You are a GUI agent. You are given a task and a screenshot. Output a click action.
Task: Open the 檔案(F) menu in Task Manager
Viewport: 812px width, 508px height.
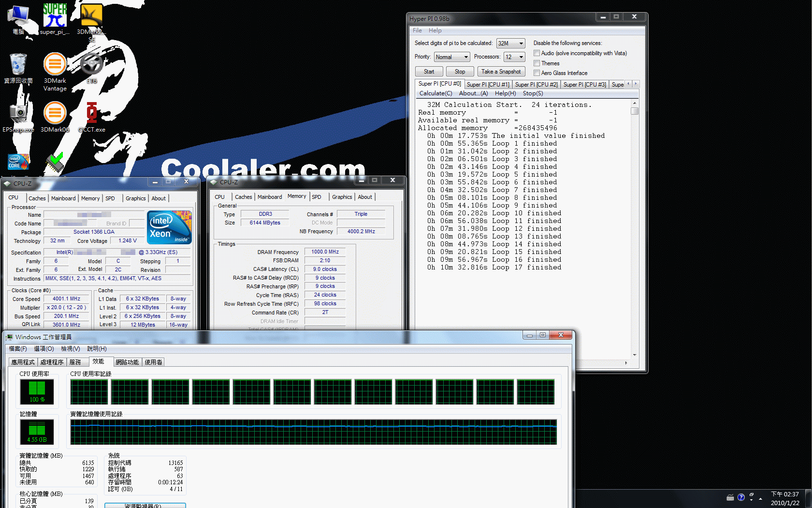click(18, 349)
